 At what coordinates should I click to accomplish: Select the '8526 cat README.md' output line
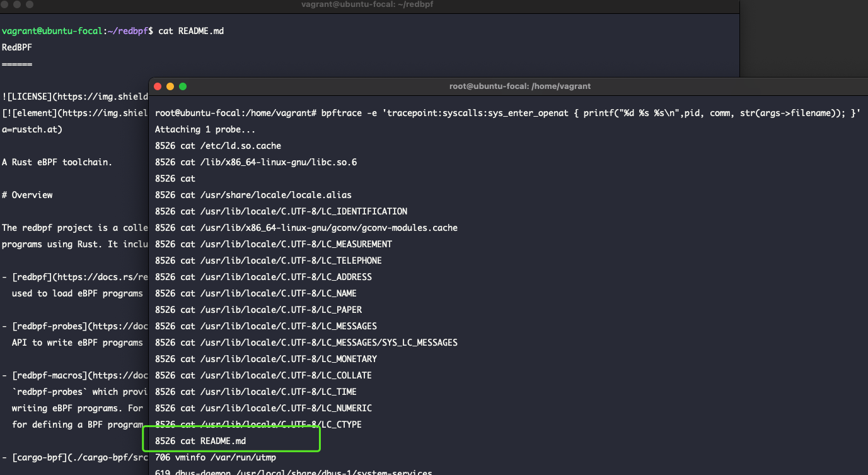[x=200, y=441]
